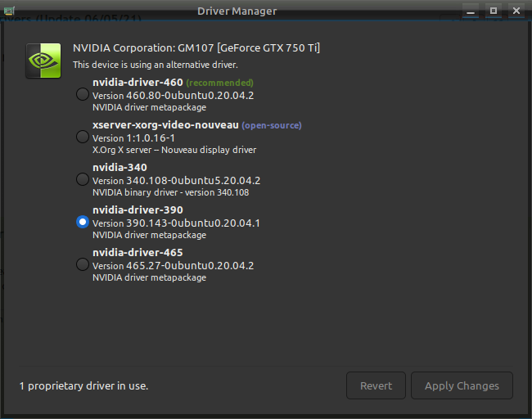This screenshot has height=419, width=532.
Task: Click "NVIDIA binary driver - version 340.108"
Action: [171, 192]
